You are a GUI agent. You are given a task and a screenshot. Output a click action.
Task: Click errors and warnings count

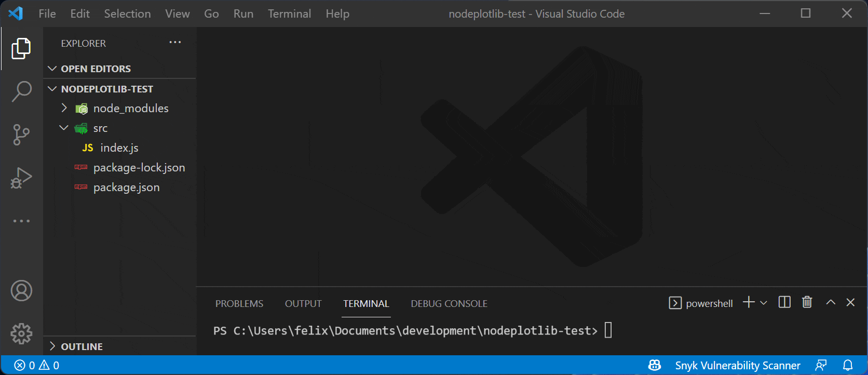pyautogui.click(x=37, y=365)
